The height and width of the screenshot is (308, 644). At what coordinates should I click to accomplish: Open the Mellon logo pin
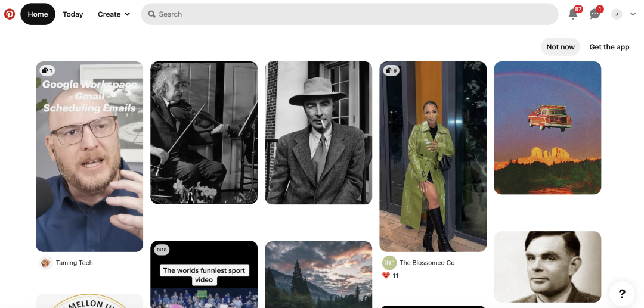[89, 301]
